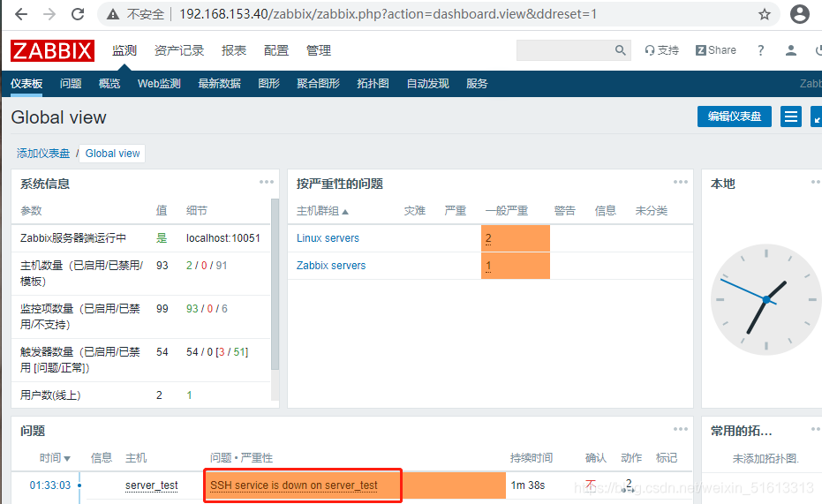Screen dimensions: 822x504
Task: Open Problems by severity widget menu
Action: pos(680,183)
